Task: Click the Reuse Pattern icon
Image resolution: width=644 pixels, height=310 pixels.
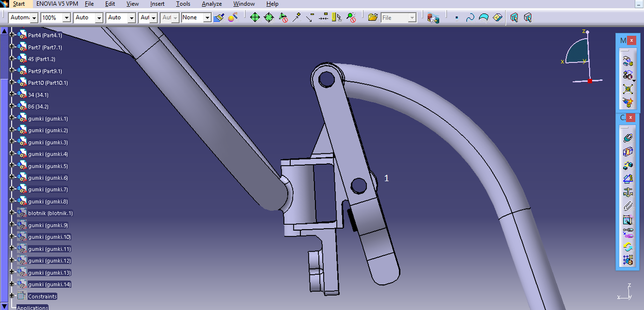Action: click(627, 260)
